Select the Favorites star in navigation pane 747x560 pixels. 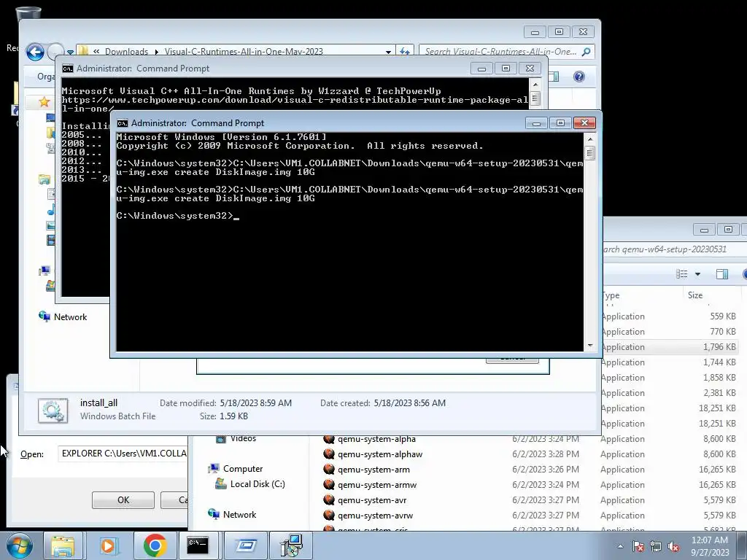coord(44,101)
